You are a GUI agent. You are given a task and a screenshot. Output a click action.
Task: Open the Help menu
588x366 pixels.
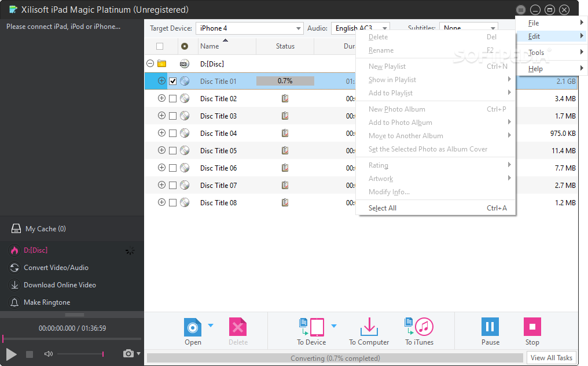(551, 69)
